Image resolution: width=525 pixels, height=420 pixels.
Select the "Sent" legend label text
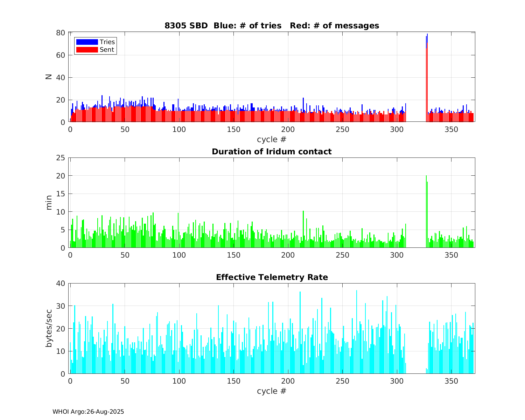pyautogui.click(x=107, y=50)
